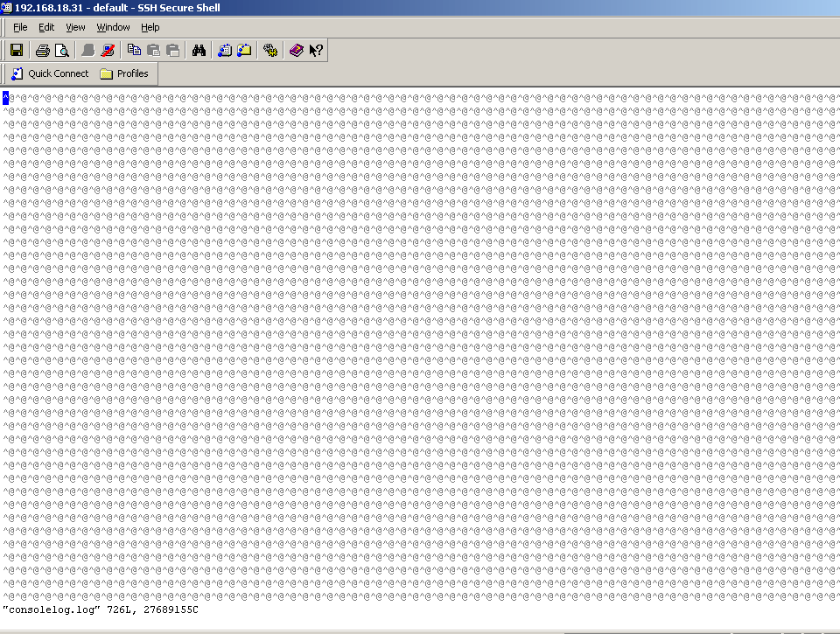Click the Find binoculars icon
This screenshot has width=840, height=634.
[199, 51]
